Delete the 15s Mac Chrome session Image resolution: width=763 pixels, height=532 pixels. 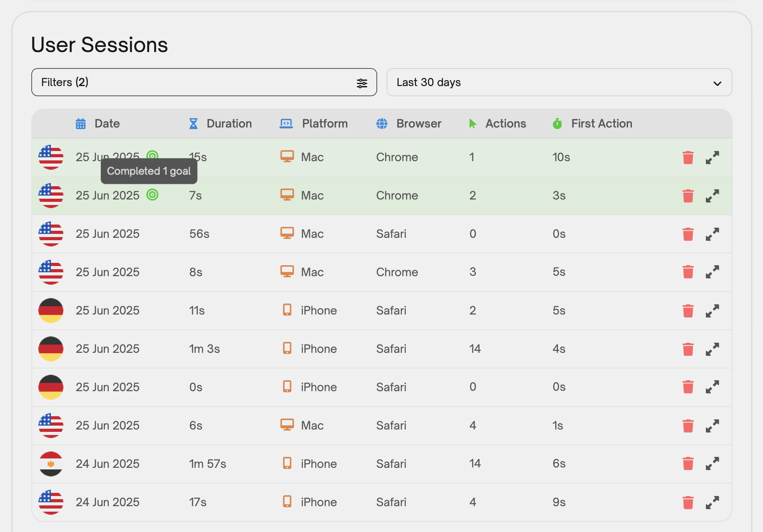pyautogui.click(x=688, y=157)
